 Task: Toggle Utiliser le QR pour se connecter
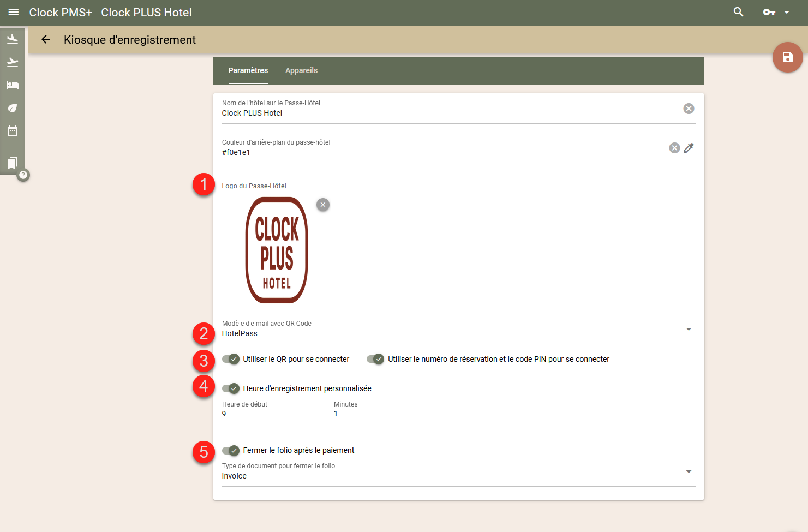231,359
